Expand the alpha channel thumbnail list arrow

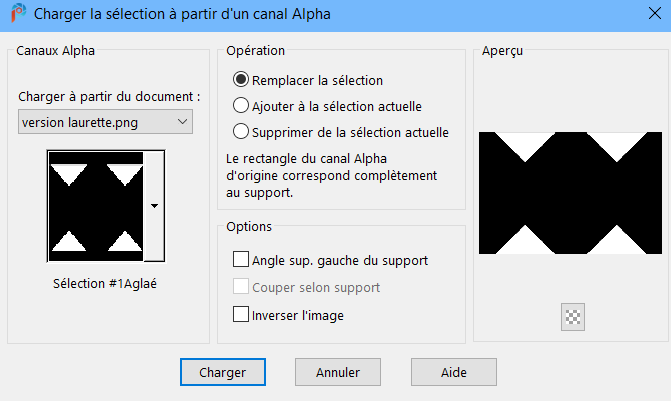point(154,205)
